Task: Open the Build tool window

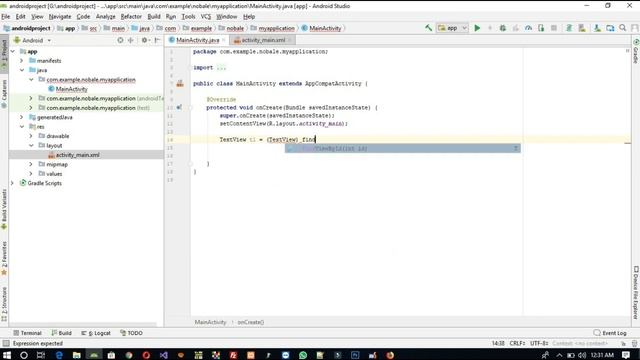Action: tap(62, 333)
